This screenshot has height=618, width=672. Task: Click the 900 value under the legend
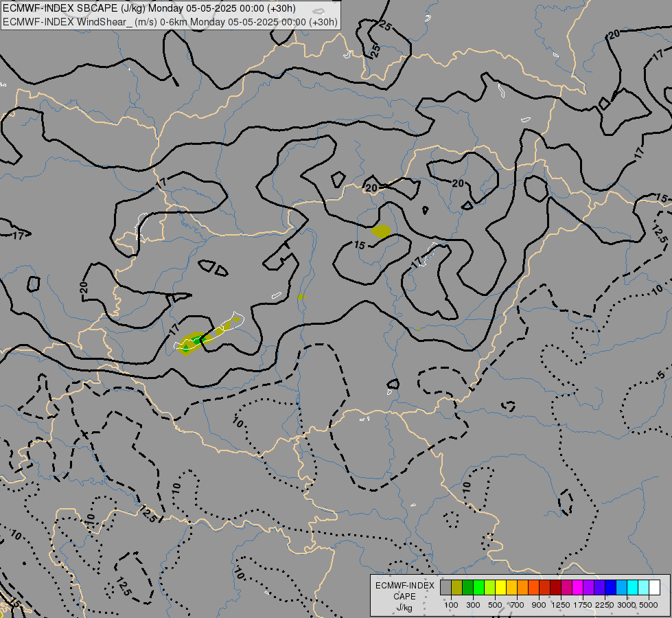pyautogui.click(x=539, y=605)
